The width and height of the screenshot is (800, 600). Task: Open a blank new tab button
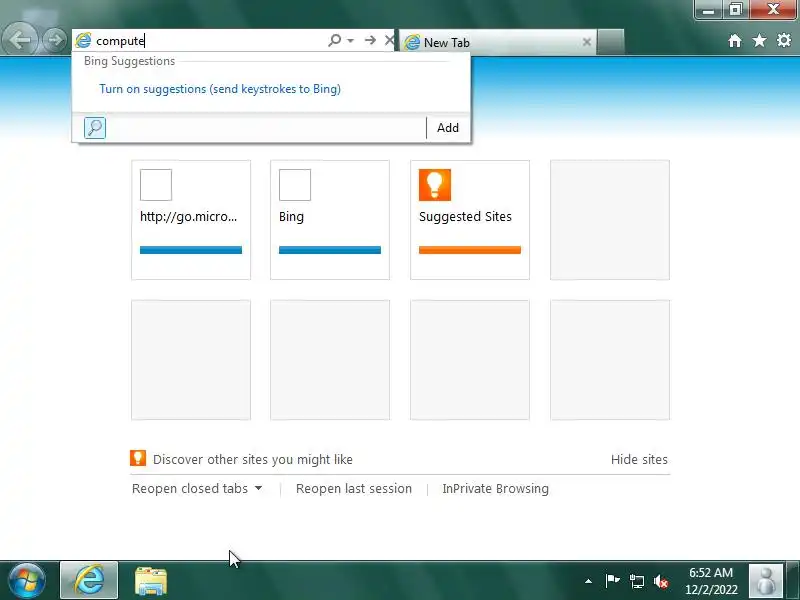click(610, 42)
